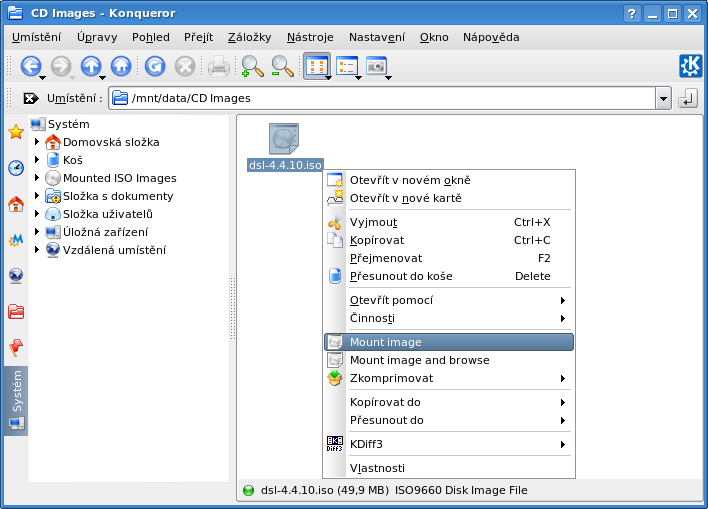Open the Nástroje menu

click(x=310, y=37)
